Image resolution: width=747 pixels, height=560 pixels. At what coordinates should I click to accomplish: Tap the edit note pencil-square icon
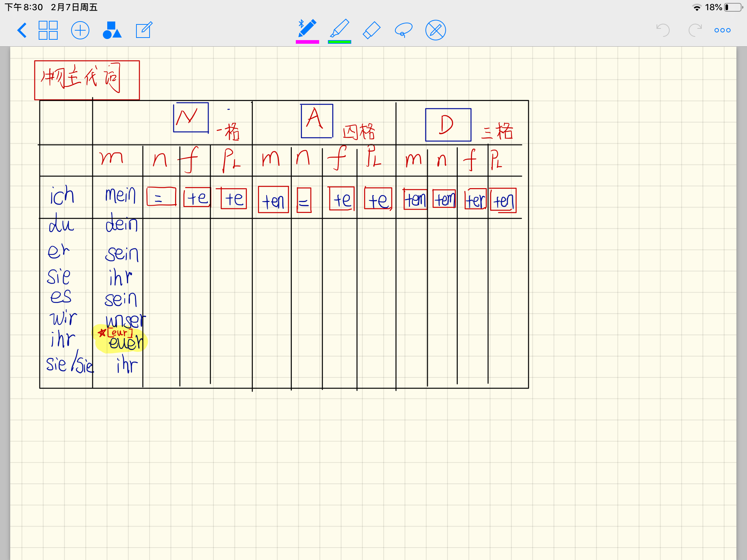coord(144,30)
